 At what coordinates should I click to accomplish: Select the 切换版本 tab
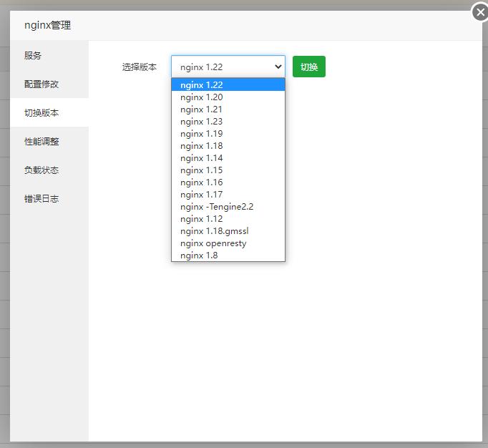pos(42,113)
